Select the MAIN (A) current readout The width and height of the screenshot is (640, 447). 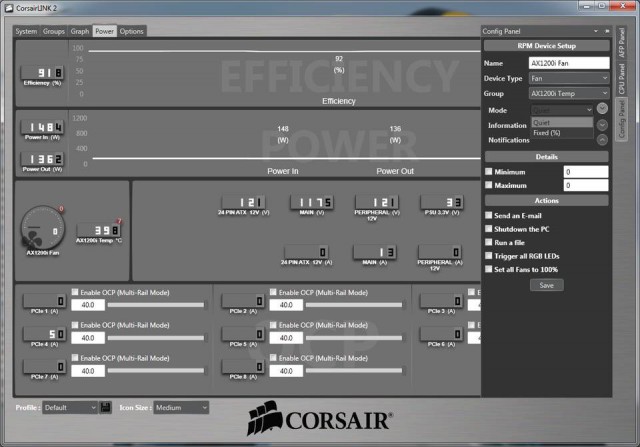[x=375, y=252]
